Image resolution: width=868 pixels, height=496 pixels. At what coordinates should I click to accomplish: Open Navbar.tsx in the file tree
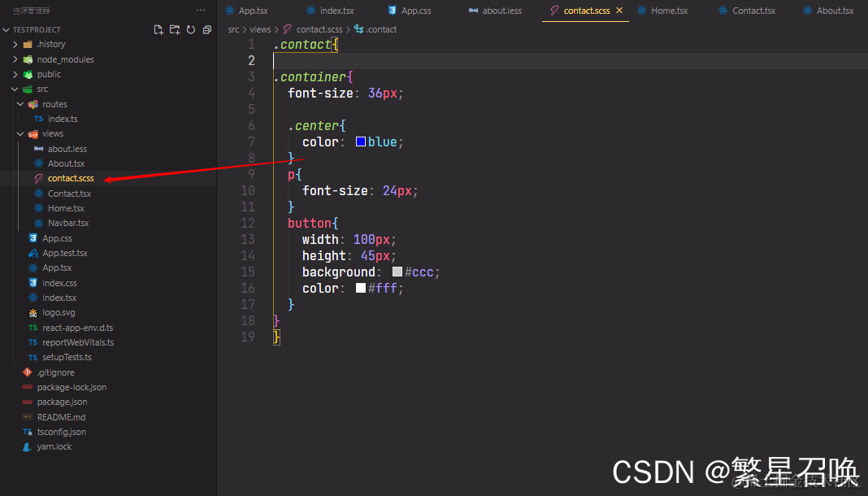click(68, 223)
